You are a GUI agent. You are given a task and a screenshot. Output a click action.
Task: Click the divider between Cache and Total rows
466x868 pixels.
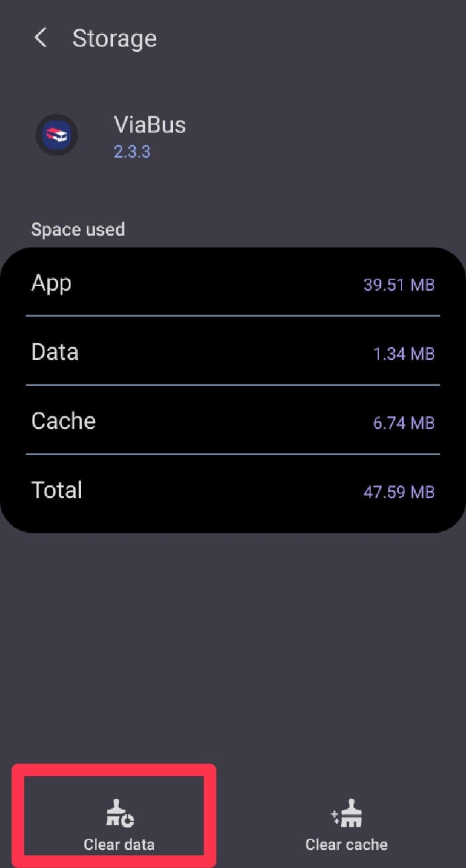tap(233, 454)
